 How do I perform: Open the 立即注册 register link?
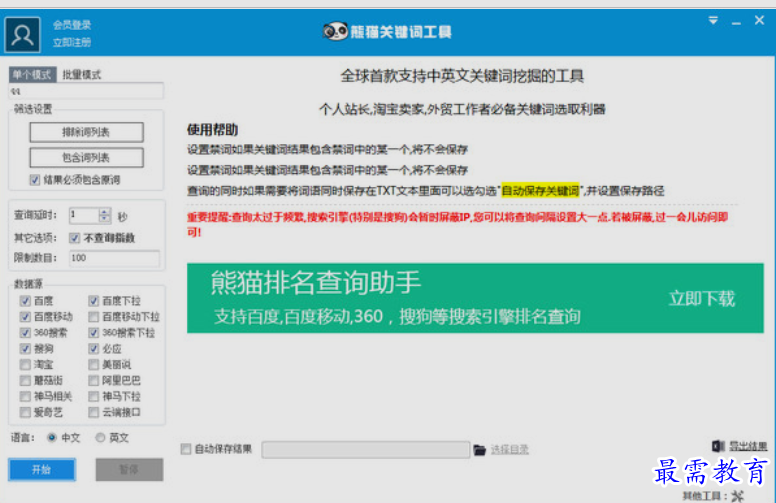(72, 42)
